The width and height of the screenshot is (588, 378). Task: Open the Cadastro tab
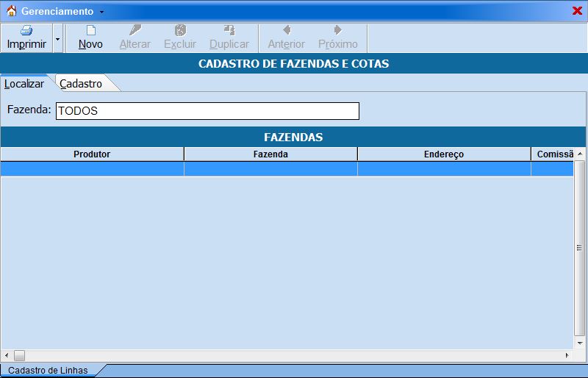81,84
